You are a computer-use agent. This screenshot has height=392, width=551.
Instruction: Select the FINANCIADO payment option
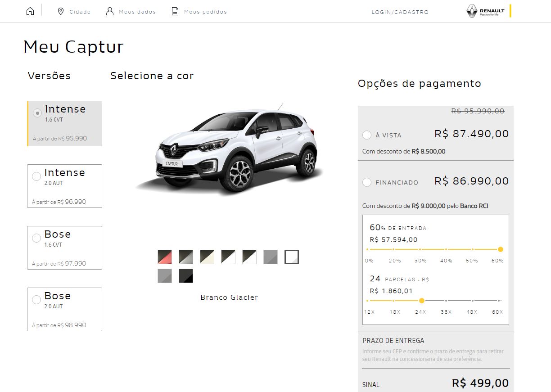pyautogui.click(x=367, y=182)
